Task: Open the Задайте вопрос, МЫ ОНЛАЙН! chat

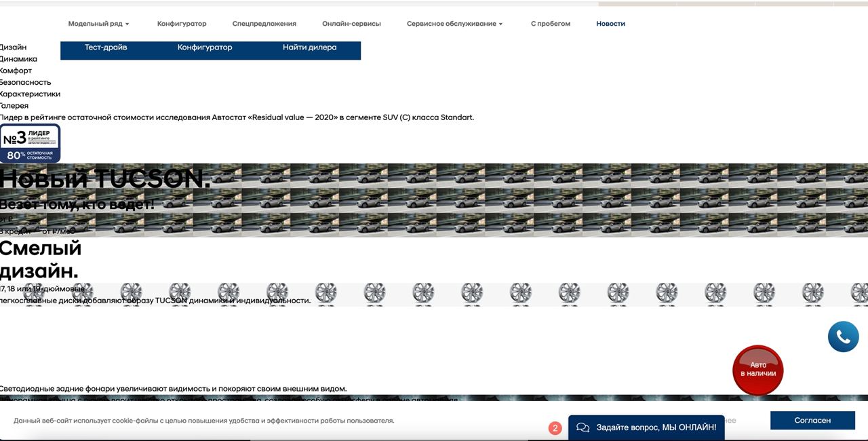Action: pyautogui.click(x=646, y=427)
